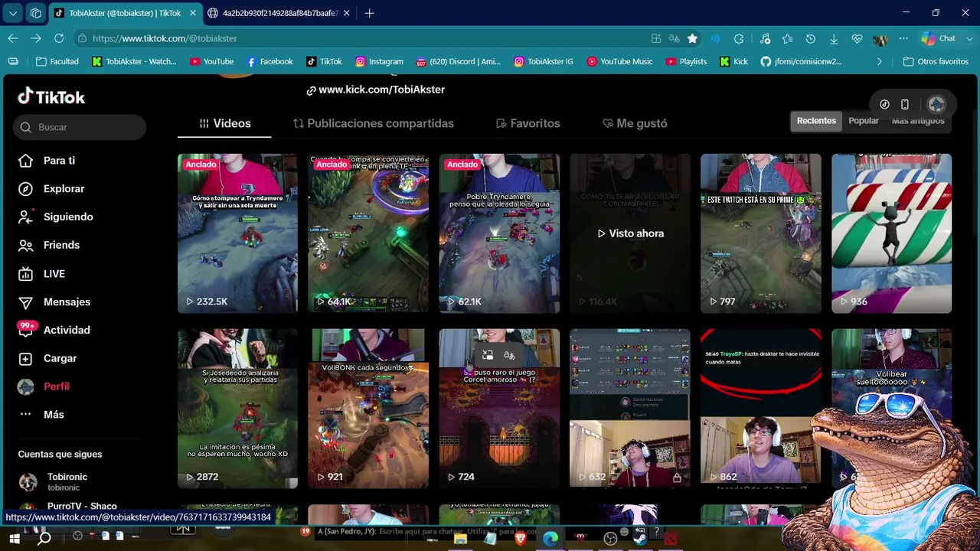Open Steam from the taskbar
This screenshot has height=551, width=980.
point(640,539)
